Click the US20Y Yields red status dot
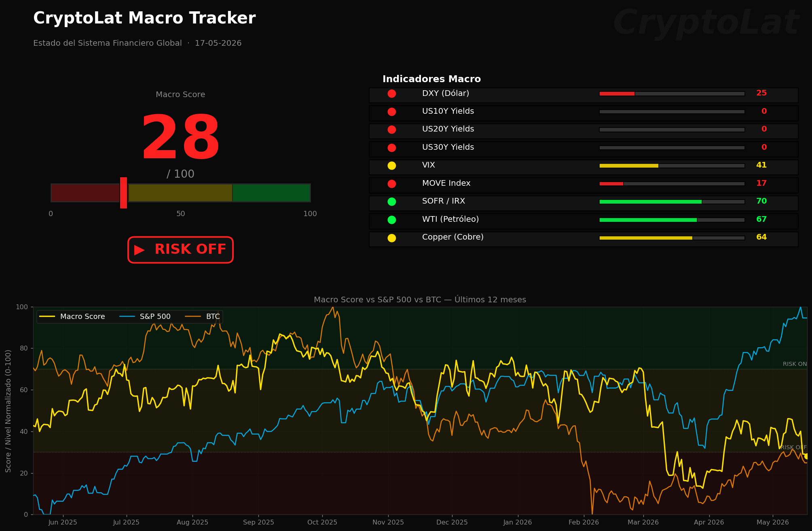This screenshot has width=812, height=531. (391, 130)
